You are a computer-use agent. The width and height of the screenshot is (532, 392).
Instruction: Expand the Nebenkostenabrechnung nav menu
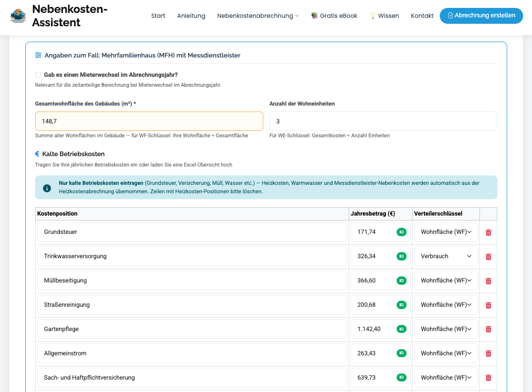point(258,15)
